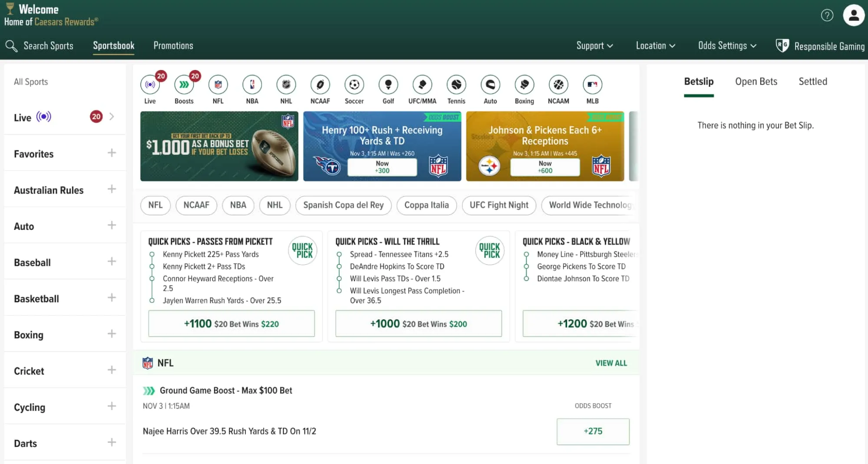Select the Tennis sport icon
This screenshot has height=464, width=868.
click(456, 85)
